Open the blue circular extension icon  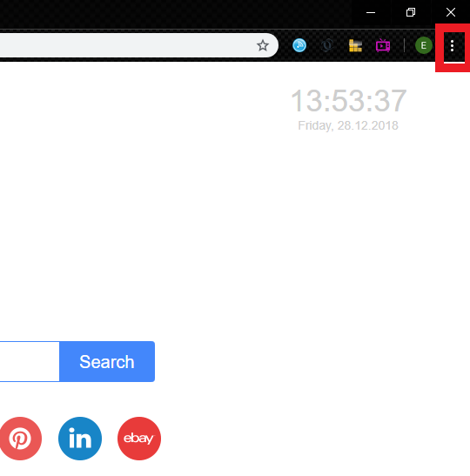coord(299,45)
